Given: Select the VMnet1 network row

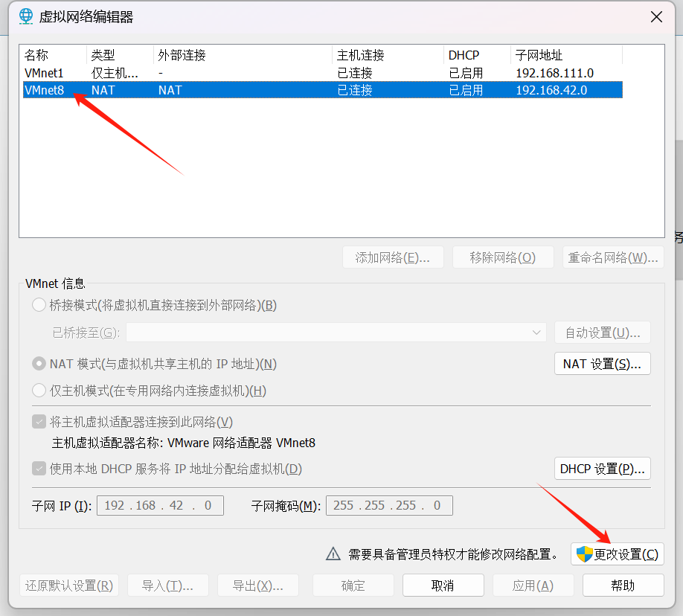Looking at the screenshot, I should pyautogui.click(x=323, y=73).
